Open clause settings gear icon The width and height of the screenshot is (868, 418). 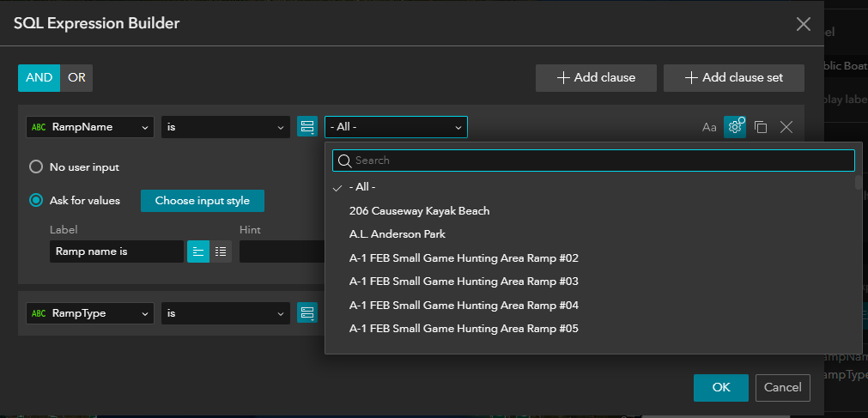735,127
